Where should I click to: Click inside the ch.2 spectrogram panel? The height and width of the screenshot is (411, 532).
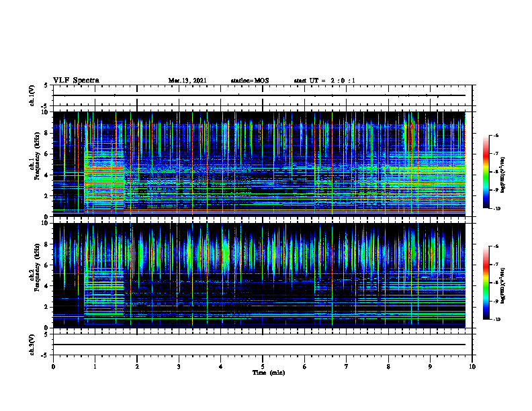click(x=259, y=275)
